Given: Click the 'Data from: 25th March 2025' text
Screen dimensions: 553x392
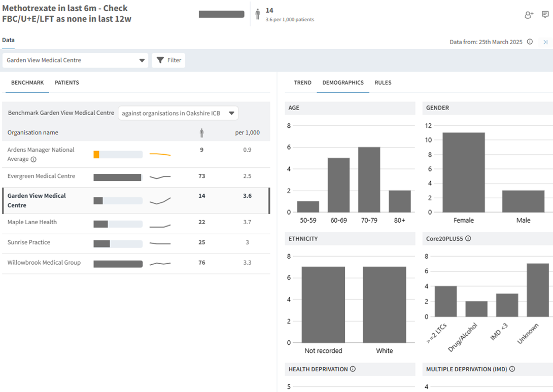Looking at the screenshot, I should coord(486,42).
